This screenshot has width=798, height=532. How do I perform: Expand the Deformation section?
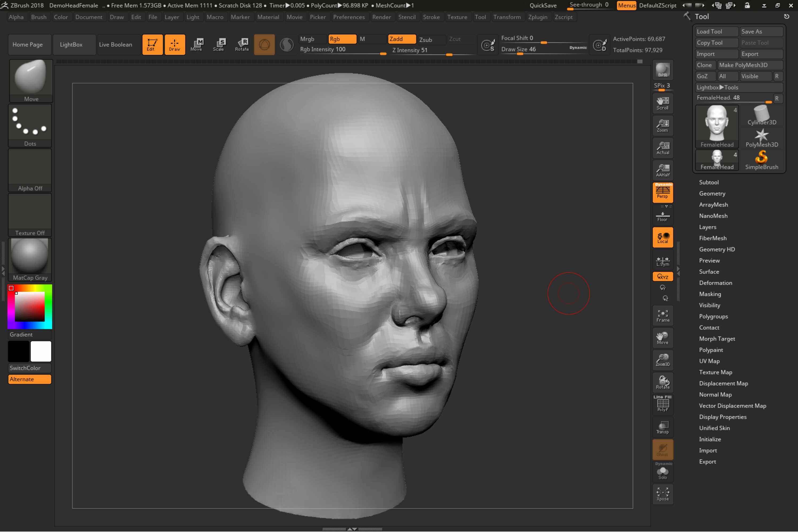pos(715,282)
